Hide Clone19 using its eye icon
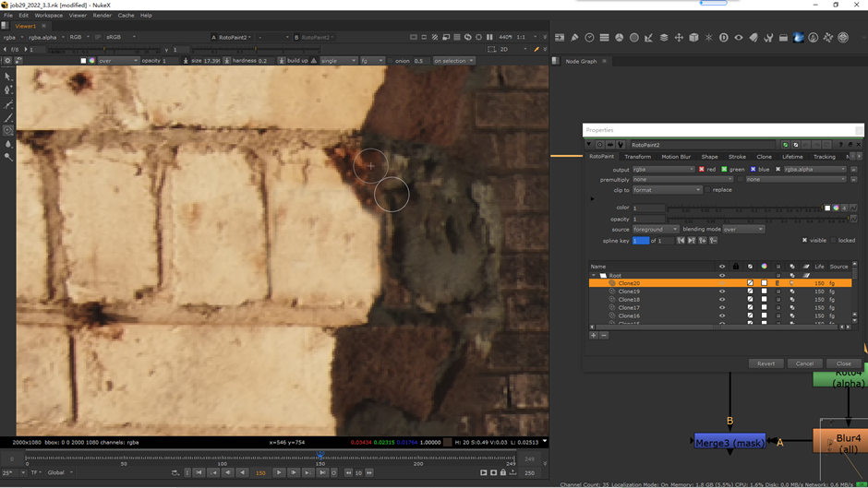The width and height of the screenshot is (868, 488). pyautogui.click(x=722, y=291)
